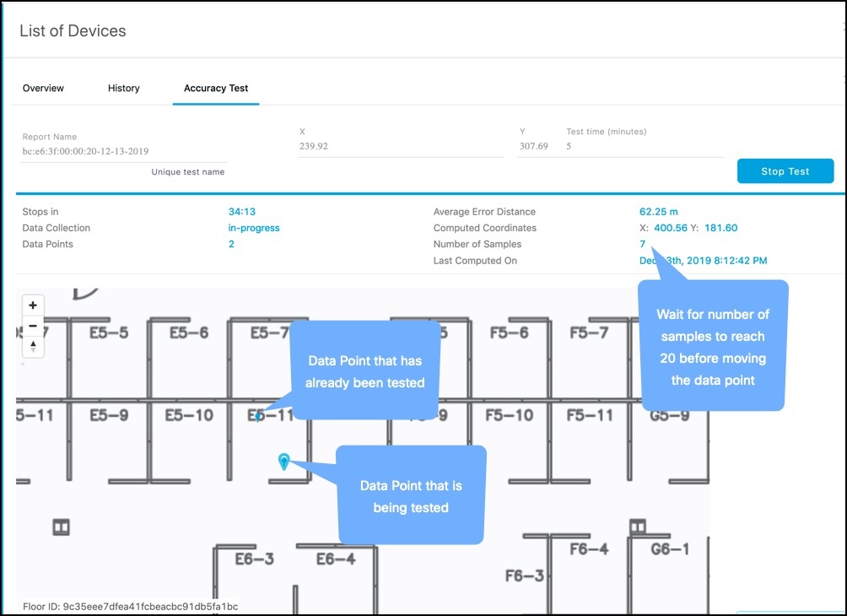Select the data point pin currently being tested
The image size is (847, 616).
pyautogui.click(x=284, y=461)
